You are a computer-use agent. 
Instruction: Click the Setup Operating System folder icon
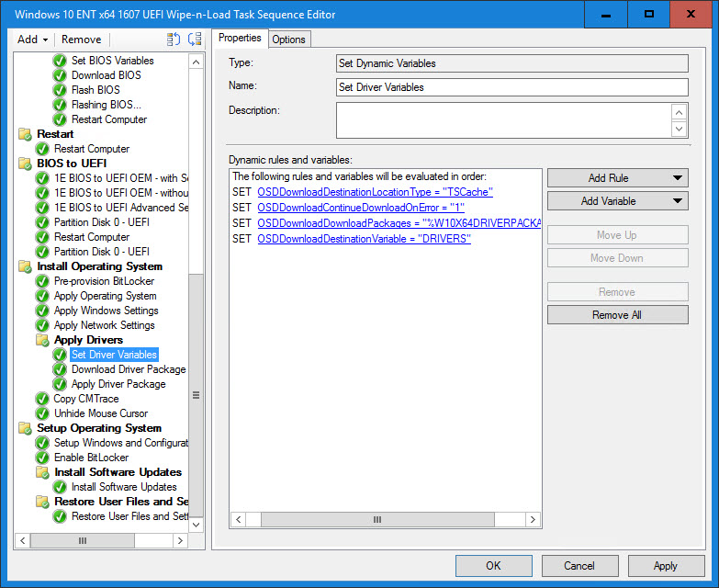click(25, 428)
